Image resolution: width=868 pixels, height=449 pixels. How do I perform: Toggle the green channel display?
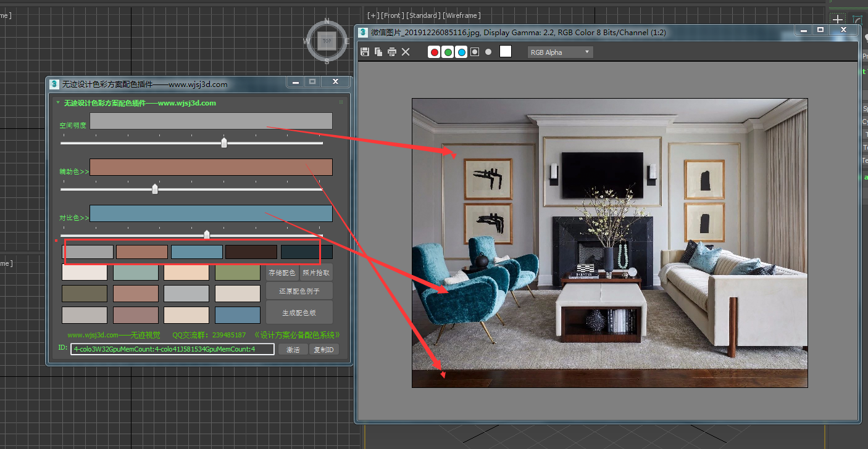click(448, 52)
